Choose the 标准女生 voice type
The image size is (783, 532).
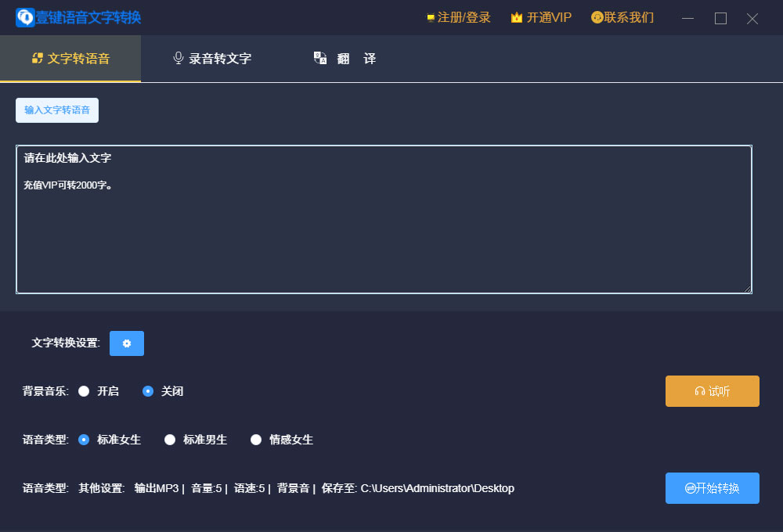click(x=84, y=440)
